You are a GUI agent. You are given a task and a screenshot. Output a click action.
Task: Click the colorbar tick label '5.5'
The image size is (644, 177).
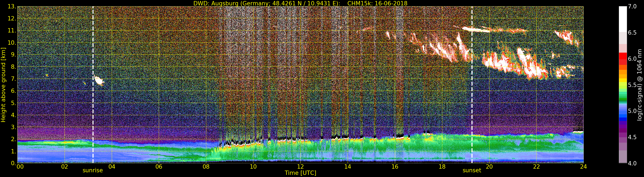click(x=632, y=85)
